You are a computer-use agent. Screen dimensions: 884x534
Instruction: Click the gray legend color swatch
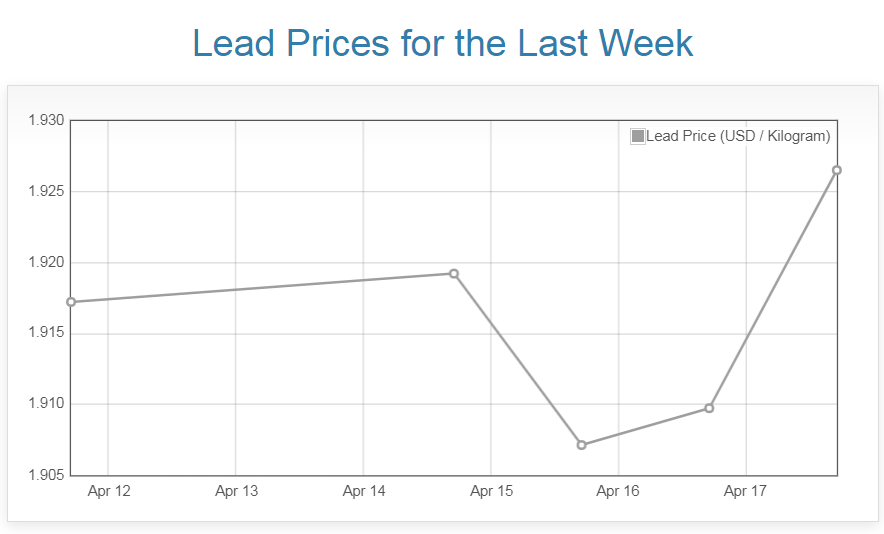(638, 136)
